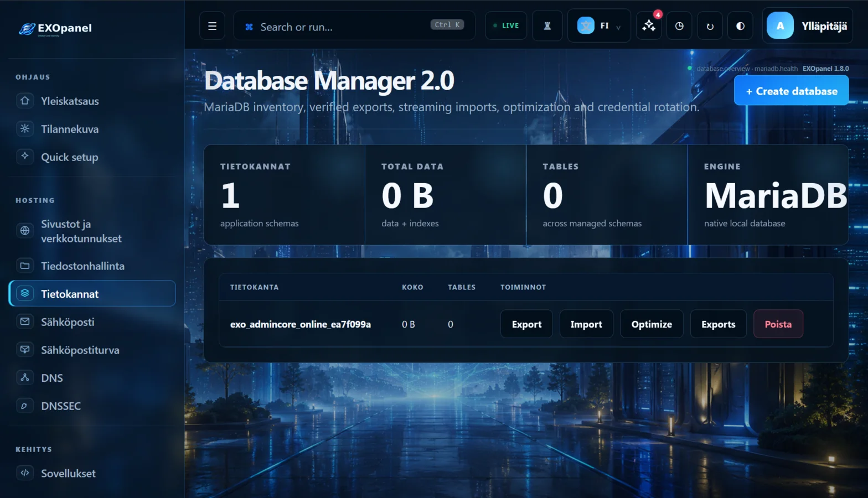Select Sivustot ja verkkotunnukset menu item
The width and height of the screenshot is (868, 498).
tap(92, 231)
